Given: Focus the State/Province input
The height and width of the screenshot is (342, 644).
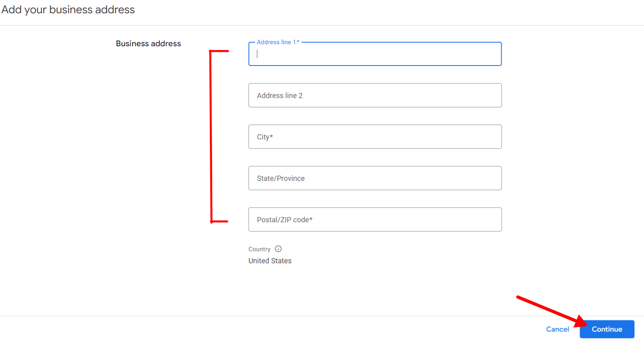Looking at the screenshot, I should pos(374,178).
